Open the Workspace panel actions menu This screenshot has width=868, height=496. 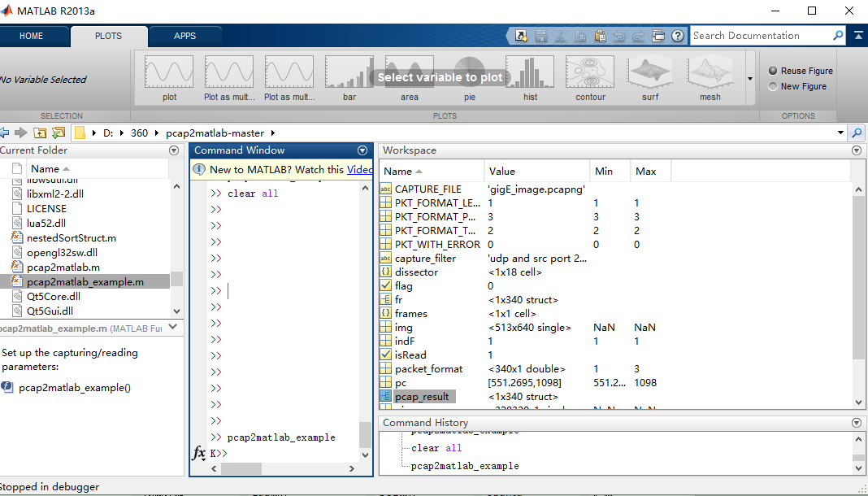click(x=857, y=150)
